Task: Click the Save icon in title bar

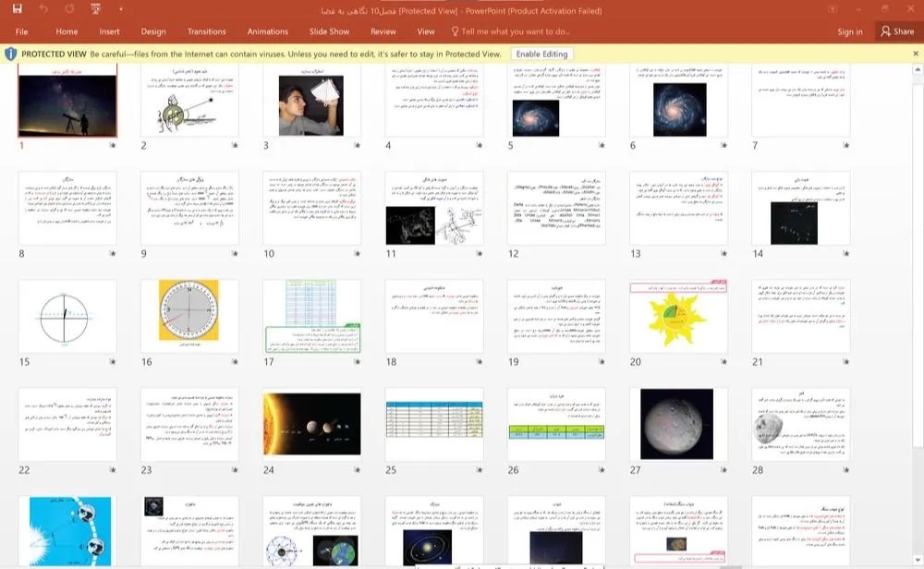Action: 17,9
